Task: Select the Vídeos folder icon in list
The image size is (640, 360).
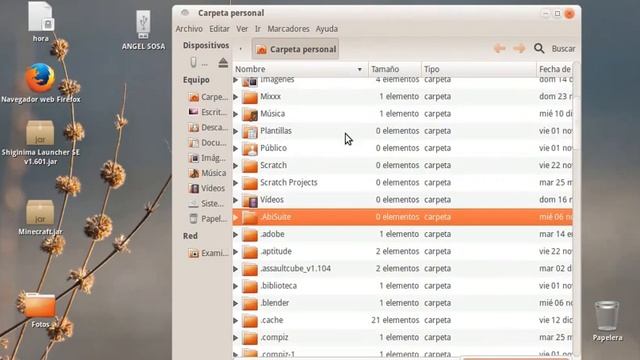Action: tap(250, 200)
